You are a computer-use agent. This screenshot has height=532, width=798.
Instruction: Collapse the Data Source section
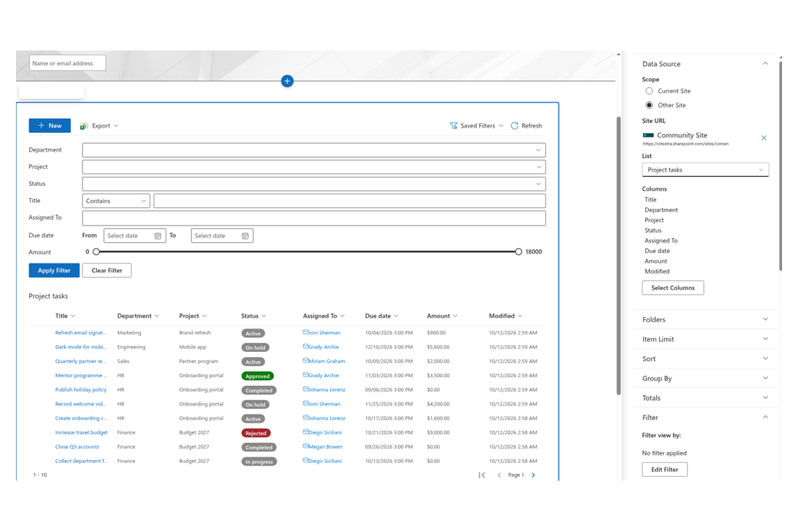[765, 64]
